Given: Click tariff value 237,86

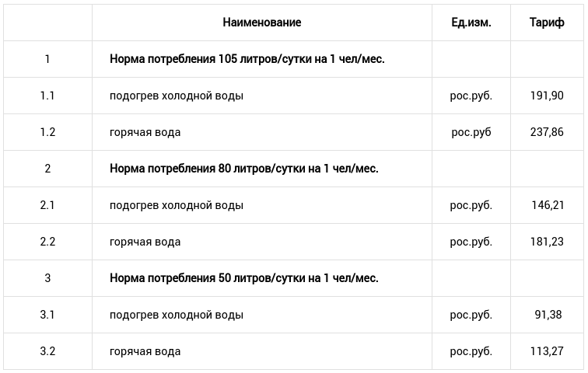Looking at the screenshot, I should click(547, 132).
